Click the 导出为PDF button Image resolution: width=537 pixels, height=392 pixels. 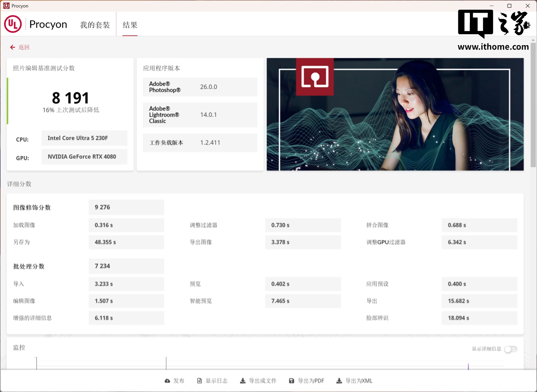point(311,381)
